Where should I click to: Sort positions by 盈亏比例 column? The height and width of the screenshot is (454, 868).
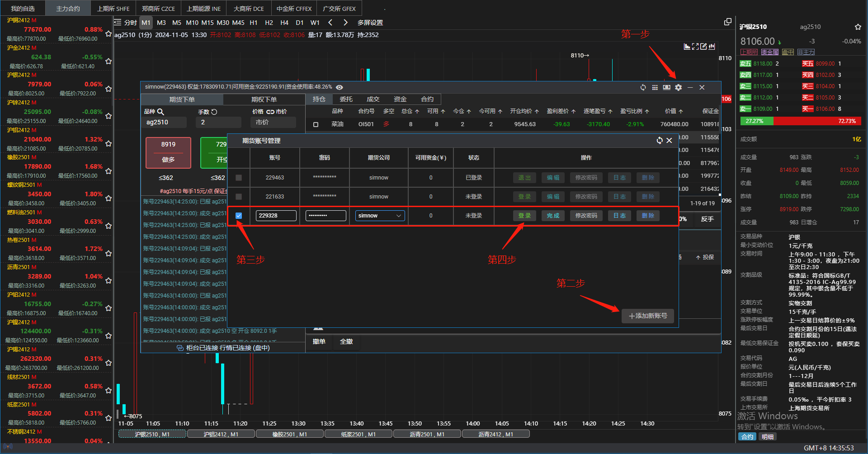tap(634, 111)
